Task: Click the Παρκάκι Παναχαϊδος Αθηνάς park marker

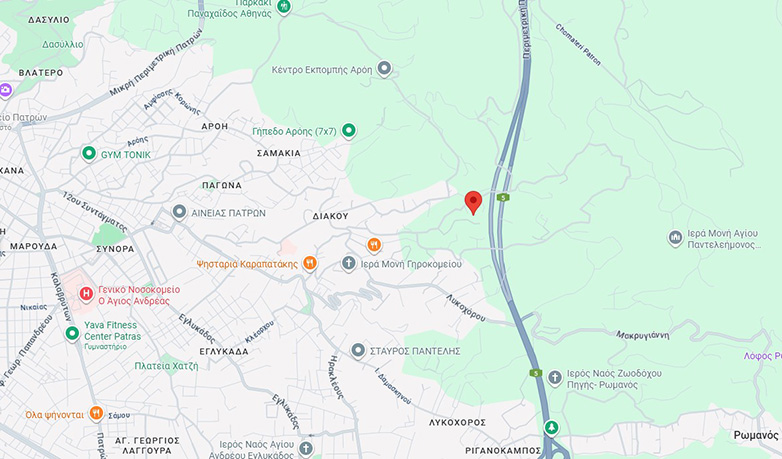Action: coord(284,7)
